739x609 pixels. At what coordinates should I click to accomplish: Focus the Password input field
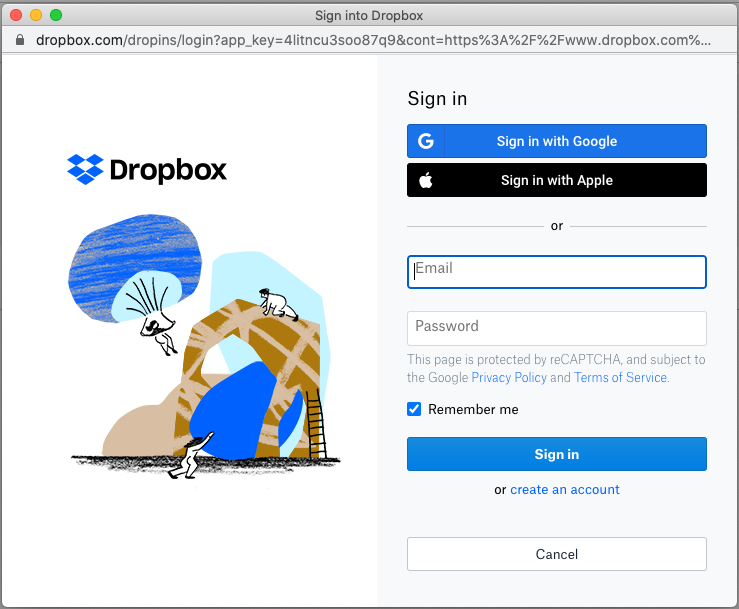(557, 329)
